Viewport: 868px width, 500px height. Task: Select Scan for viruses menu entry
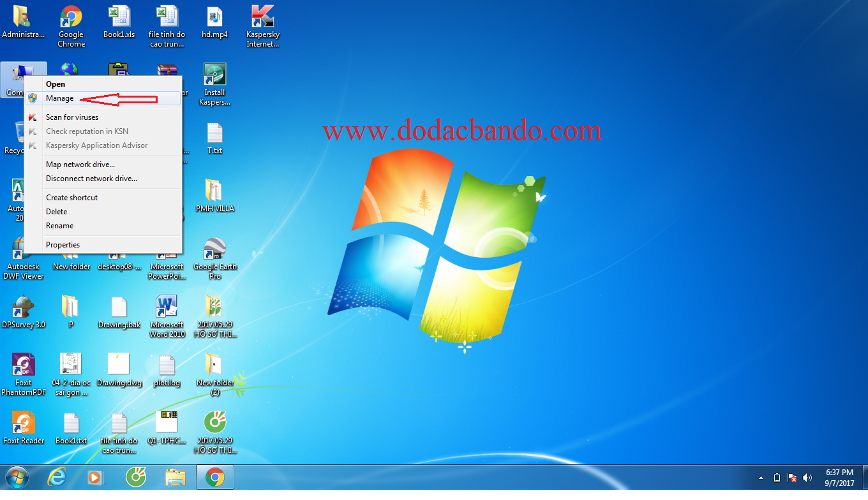[103, 117]
